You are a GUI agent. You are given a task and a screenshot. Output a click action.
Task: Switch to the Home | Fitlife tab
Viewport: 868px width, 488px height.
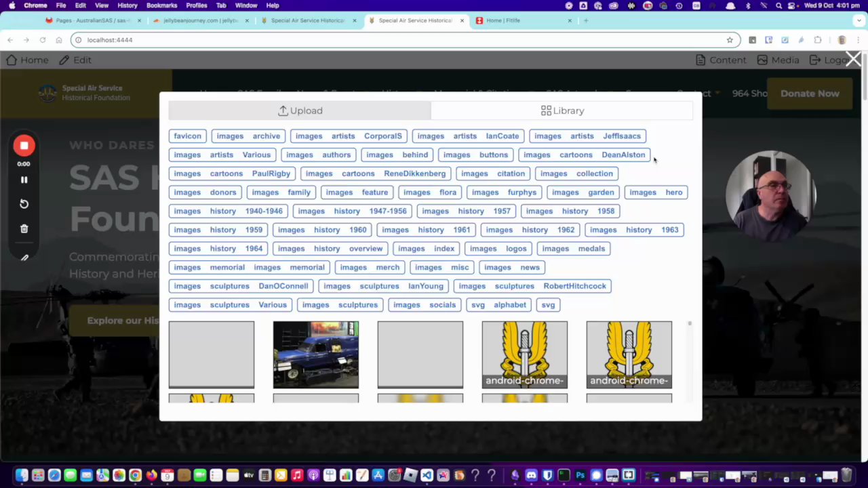point(524,20)
